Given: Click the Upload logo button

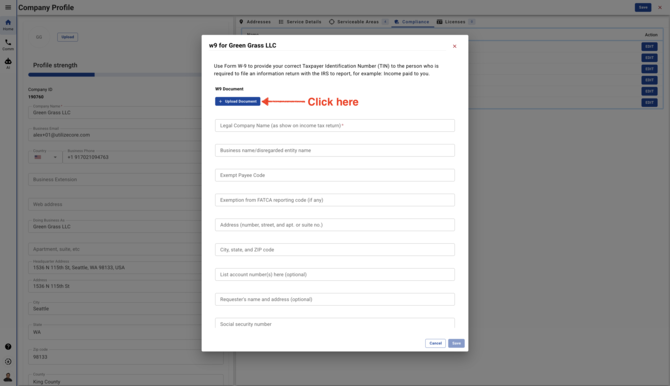Looking at the screenshot, I should tap(68, 37).
